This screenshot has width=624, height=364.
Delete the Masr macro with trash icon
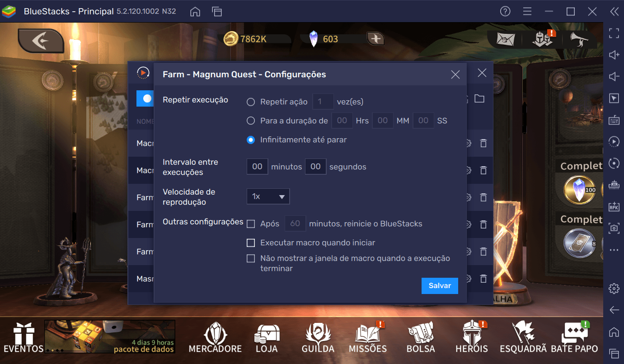point(483,279)
